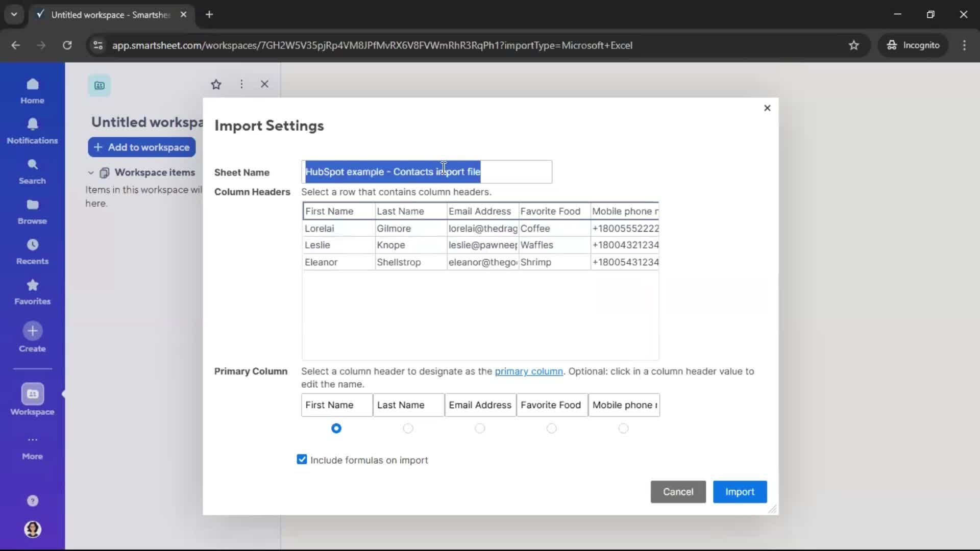This screenshot has height=551, width=980.
Task: Open Chrome's three-dot menu
Action: point(965,45)
